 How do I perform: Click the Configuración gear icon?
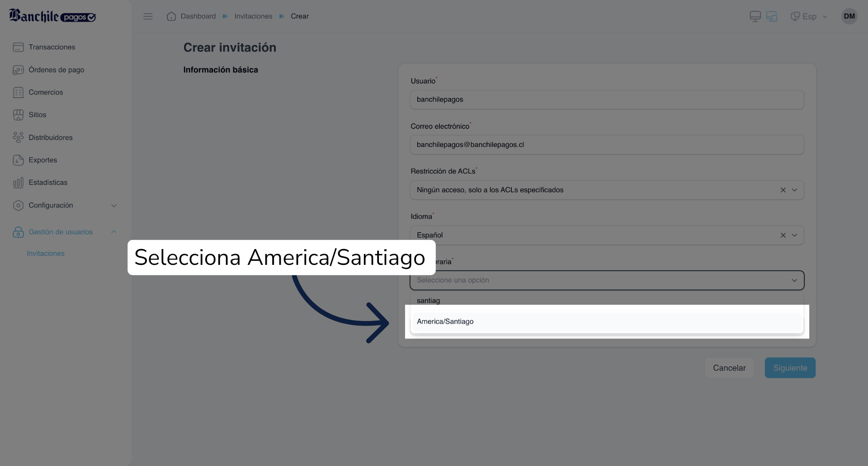pyautogui.click(x=18, y=205)
